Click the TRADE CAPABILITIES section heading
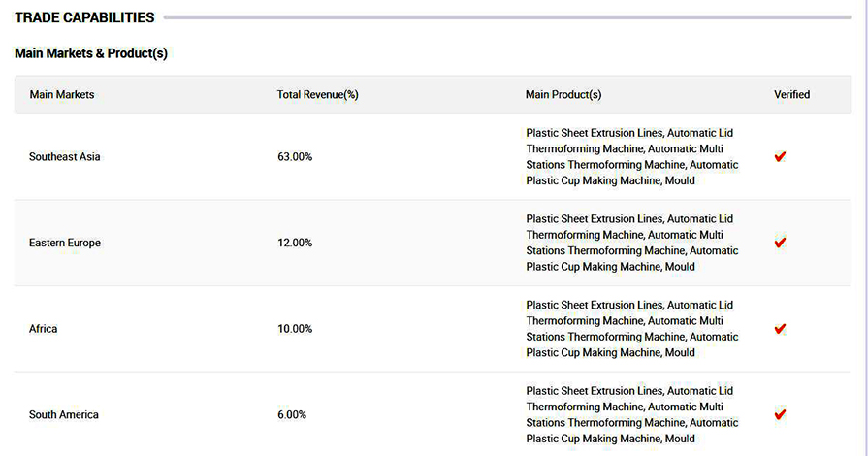Image resolution: width=868 pixels, height=456 pixels. (x=84, y=17)
